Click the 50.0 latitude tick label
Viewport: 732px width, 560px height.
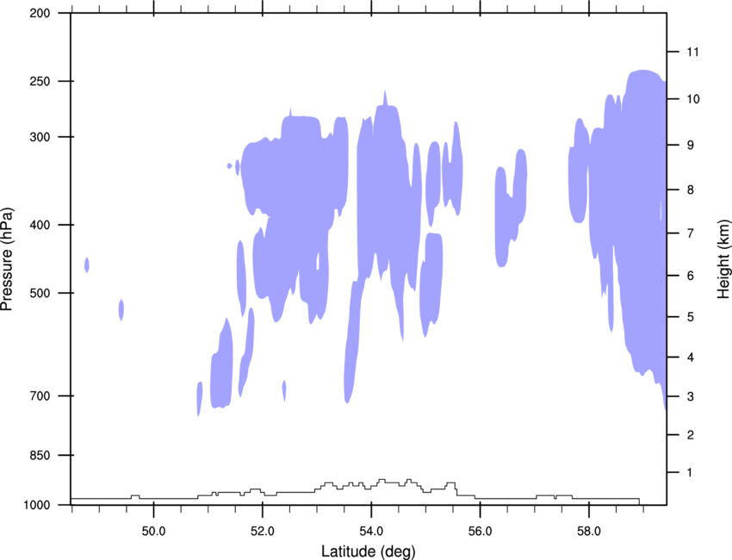point(153,532)
